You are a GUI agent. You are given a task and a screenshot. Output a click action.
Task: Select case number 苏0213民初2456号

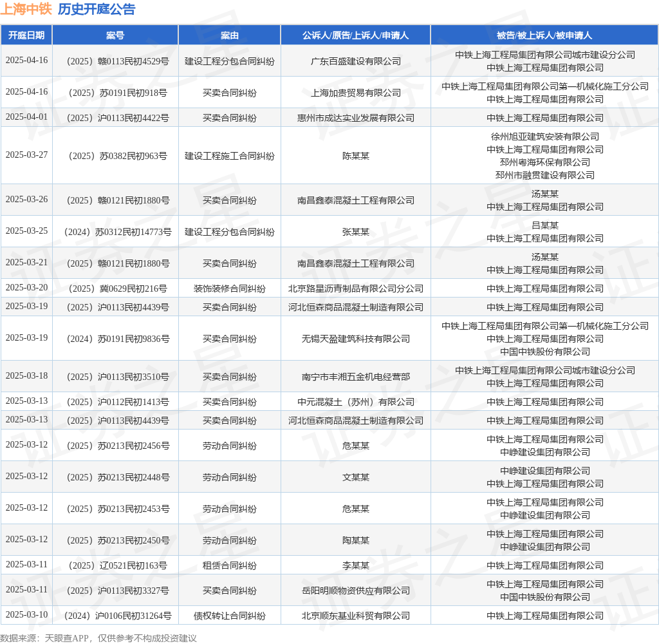118,446
